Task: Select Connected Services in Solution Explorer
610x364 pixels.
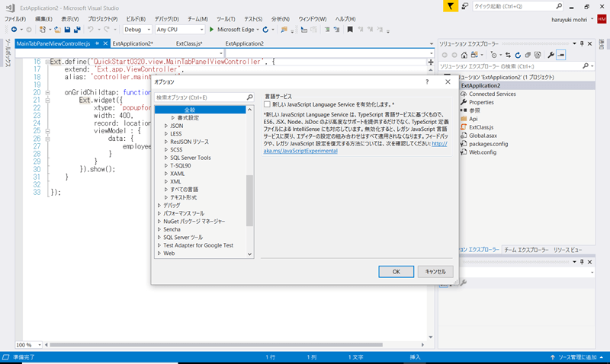Action: [492, 94]
